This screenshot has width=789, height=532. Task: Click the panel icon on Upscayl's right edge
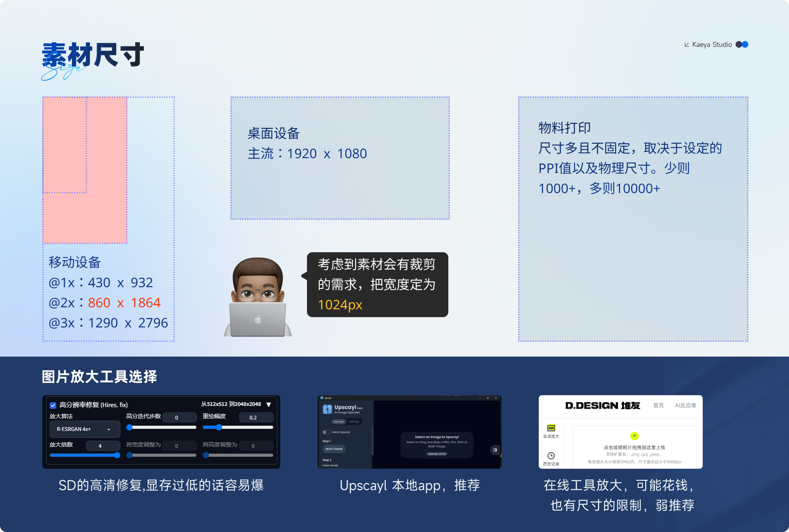pos(495,450)
